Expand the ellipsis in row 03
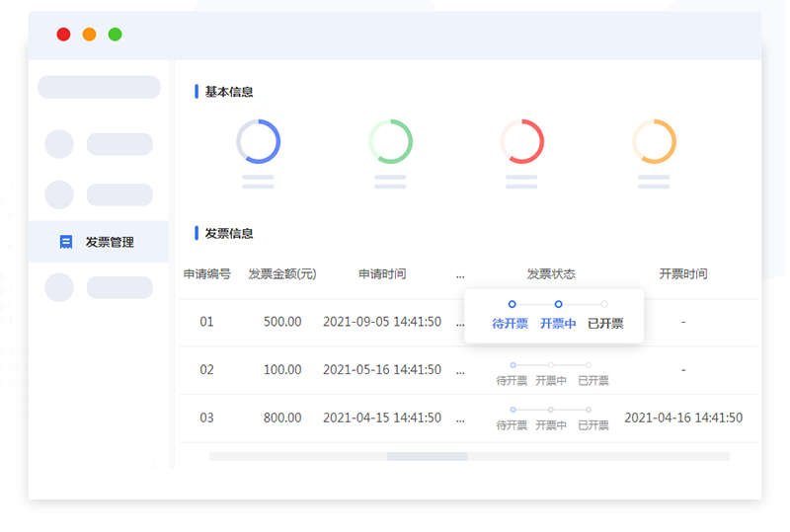 click(460, 418)
